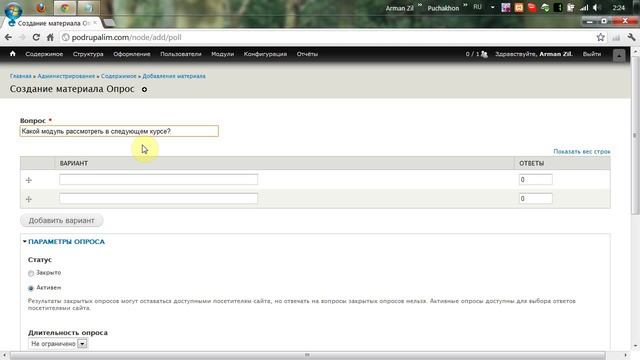Open the Содержимое admin menu

[x=44, y=54]
